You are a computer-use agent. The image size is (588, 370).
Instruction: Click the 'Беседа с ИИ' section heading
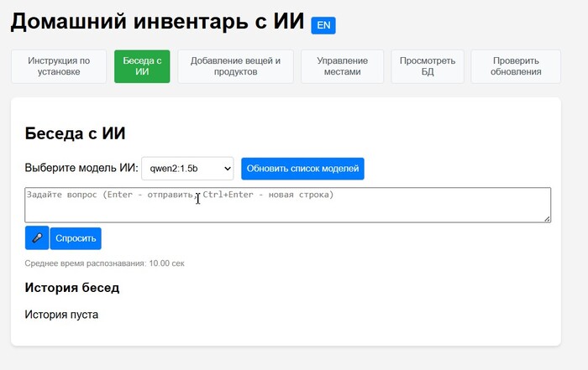tap(75, 133)
